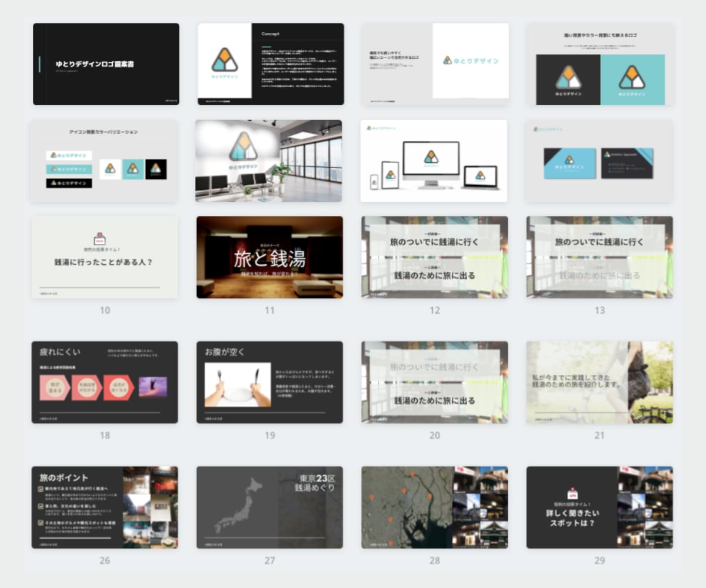Select slide 20 thumbnail
The image size is (706, 588).
tap(435, 382)
